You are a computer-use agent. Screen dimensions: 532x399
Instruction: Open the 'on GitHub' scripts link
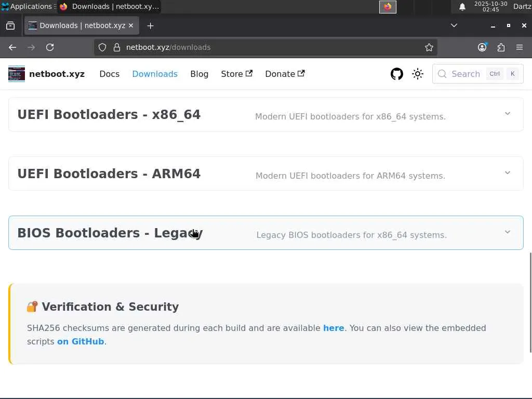point(81,341)
